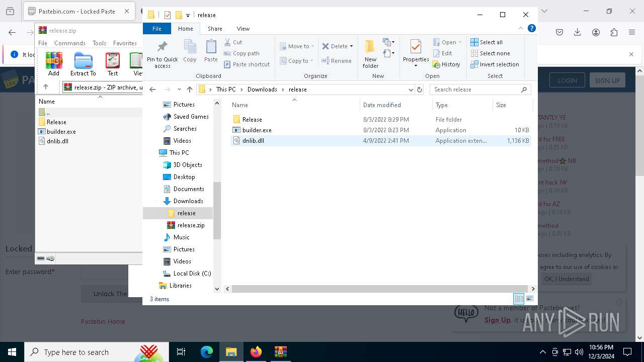
Task: Sort by the Name column header
Action: (x=294, y=105)
